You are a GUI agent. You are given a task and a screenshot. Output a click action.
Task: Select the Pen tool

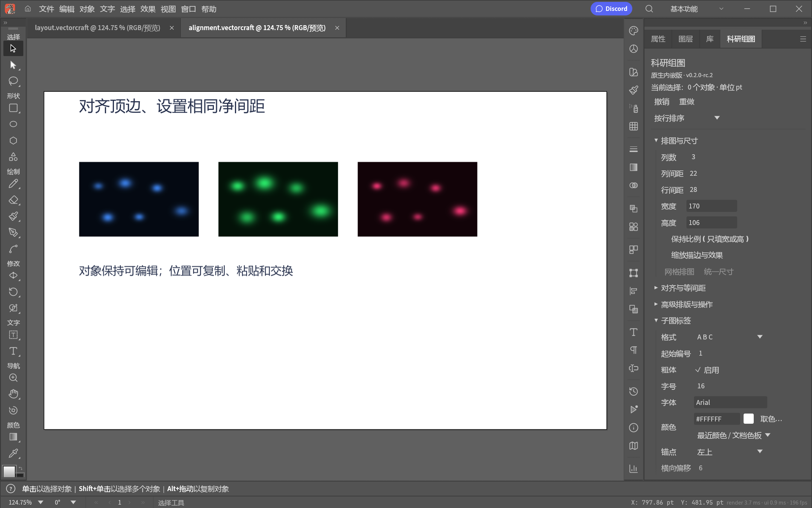pyautogui.click(x=13, y=233)
